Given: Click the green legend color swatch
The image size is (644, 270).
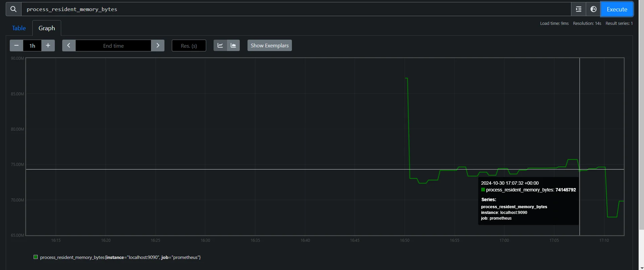Looking at the screenshot, I should tap(36, 257).
